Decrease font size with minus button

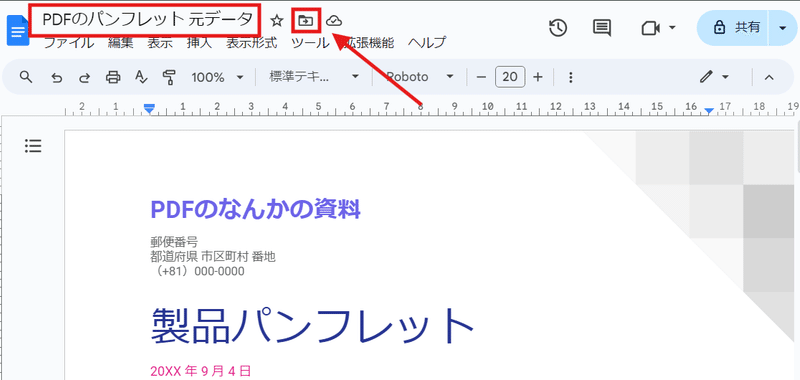coord(481,78)
